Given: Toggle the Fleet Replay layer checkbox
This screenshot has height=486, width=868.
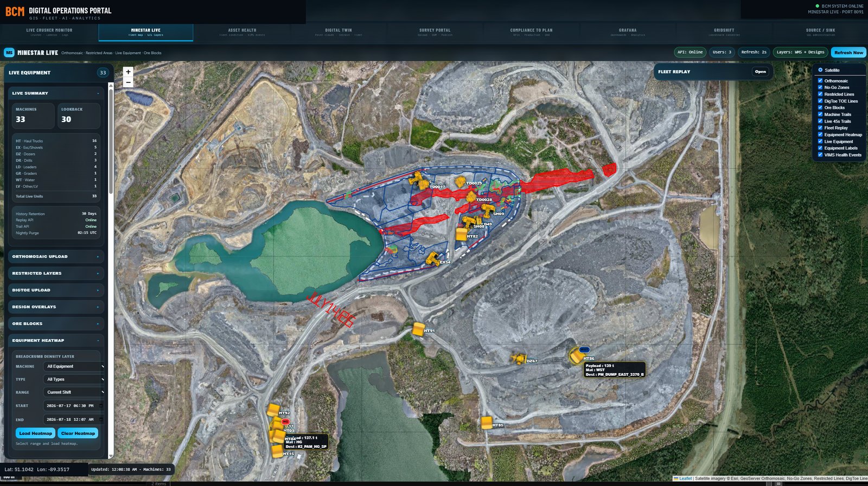Looking at the screenshot, I should (x=820, y=127).
